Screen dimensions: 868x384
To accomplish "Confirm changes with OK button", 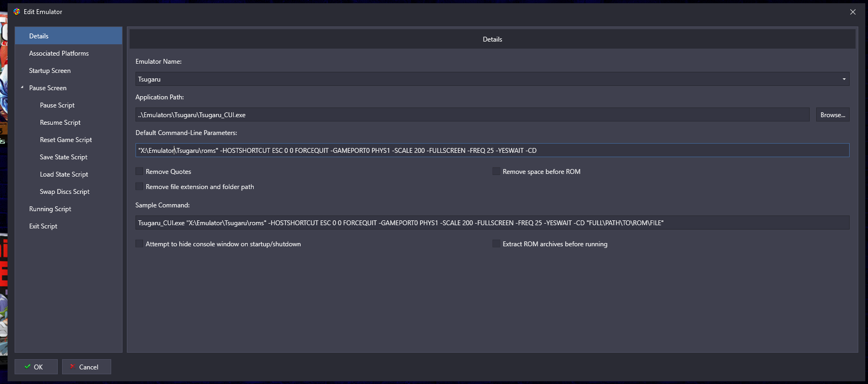I will coord(36,367).
